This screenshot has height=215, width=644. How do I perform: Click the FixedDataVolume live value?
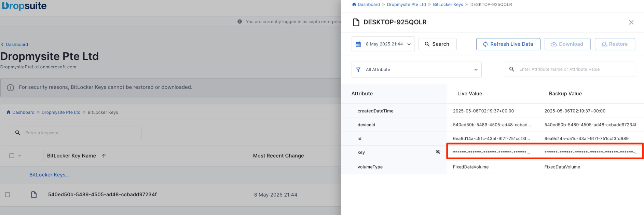coord(471,167)
